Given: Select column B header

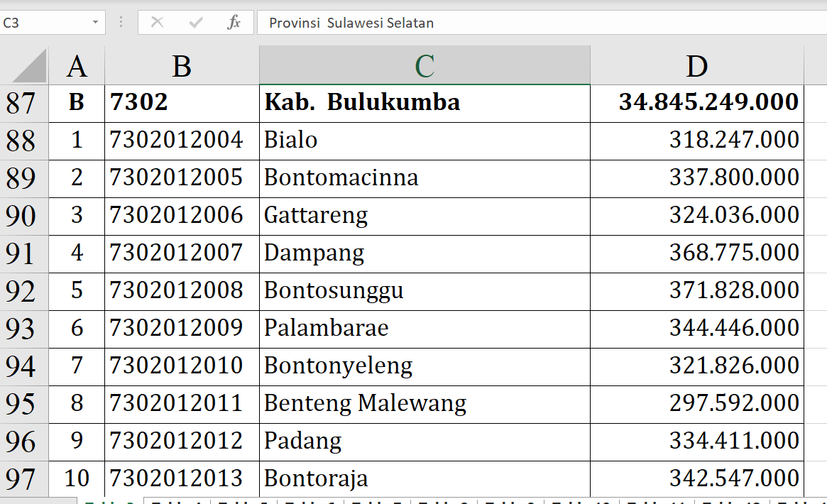Looking at the screenshot, I should (x=182, y=66).
